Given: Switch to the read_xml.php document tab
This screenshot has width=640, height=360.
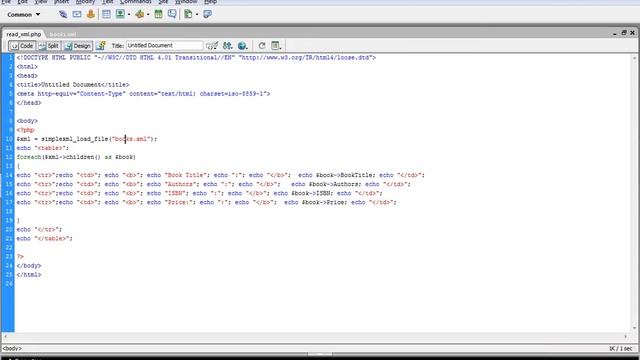Looking at the screenshot, I should [x=24, y=34].
